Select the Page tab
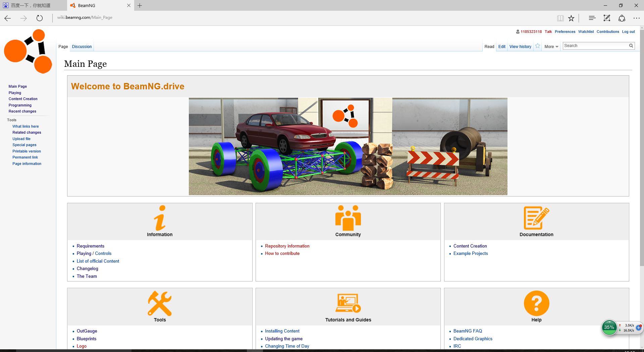The height and width of the screenshot is (352, 644). (63, 47)
